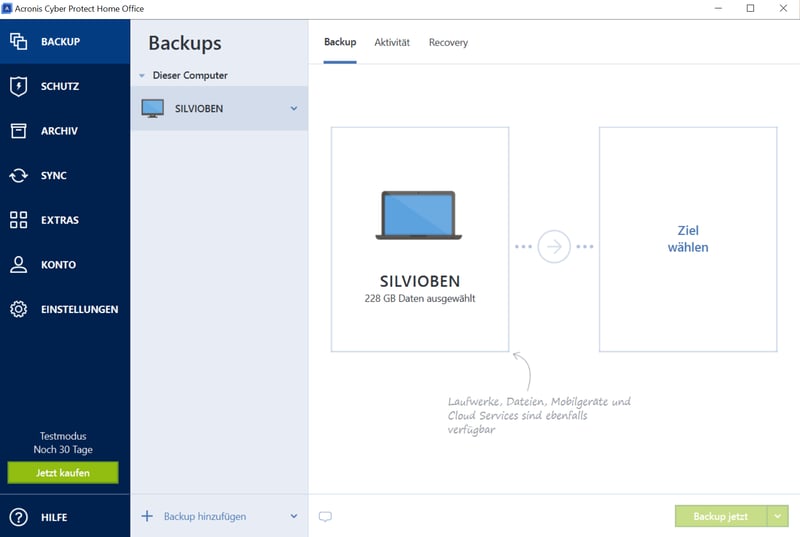Open the Einstellungen gear icon

point(18,309)
